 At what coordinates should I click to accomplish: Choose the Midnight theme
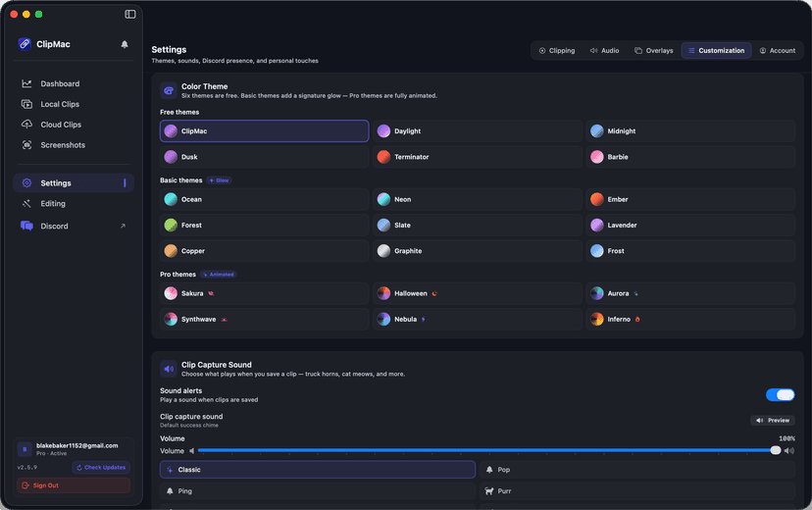click(x=690, y=131)
